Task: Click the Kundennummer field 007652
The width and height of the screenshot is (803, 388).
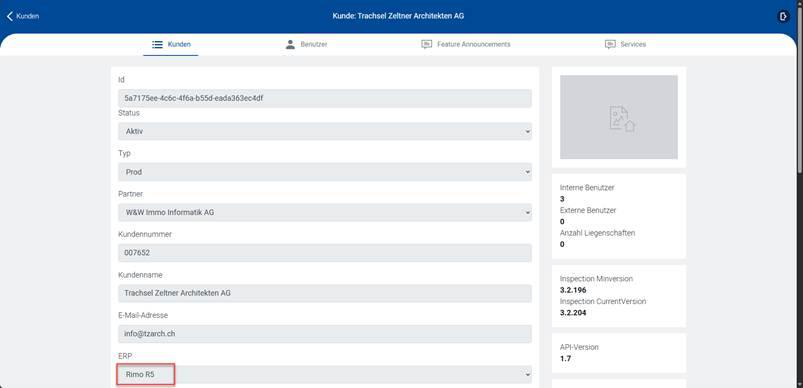Action: [x=325, y=253]
